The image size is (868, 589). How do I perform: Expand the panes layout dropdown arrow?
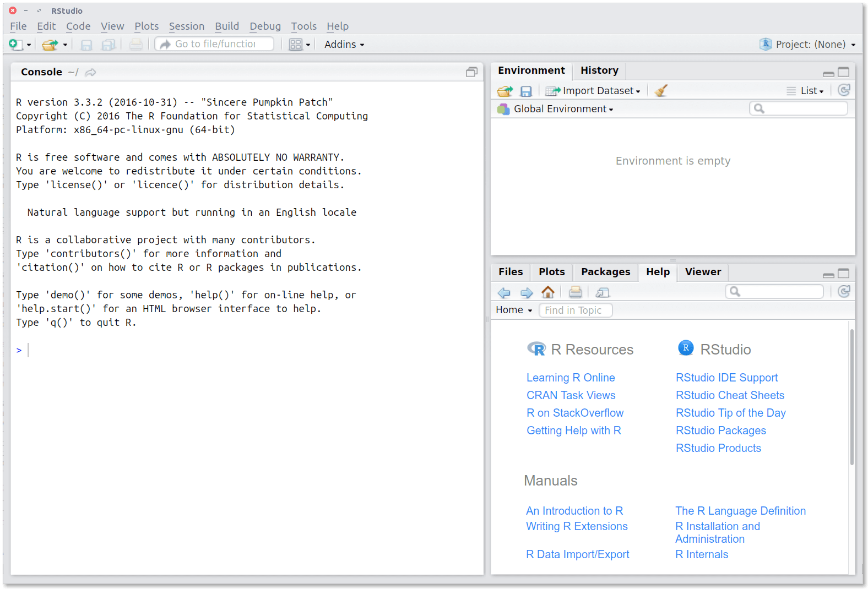coord(308,45)
